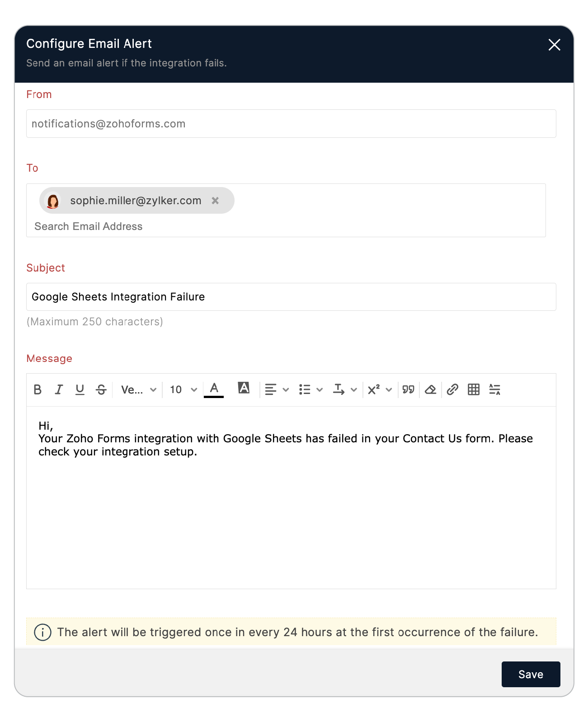Expand the text alignment options
Image resolution: width=588 pixels, height=722 pixels.
click(x=277, y=389)
